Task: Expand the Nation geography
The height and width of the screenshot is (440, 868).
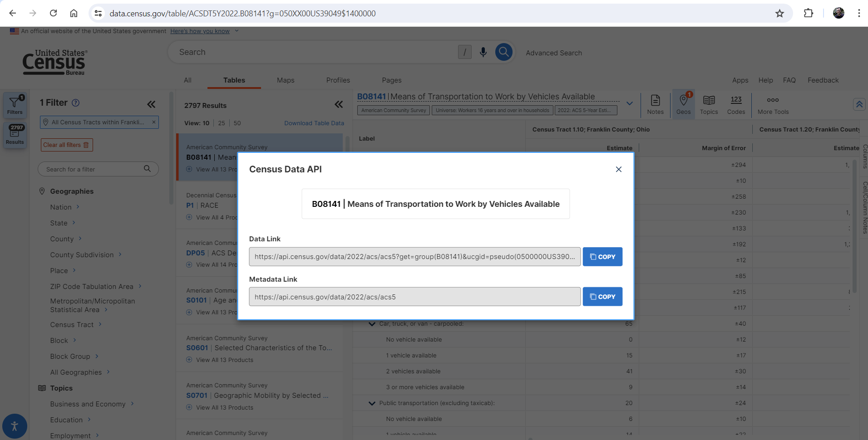Action: click(65, 207)
